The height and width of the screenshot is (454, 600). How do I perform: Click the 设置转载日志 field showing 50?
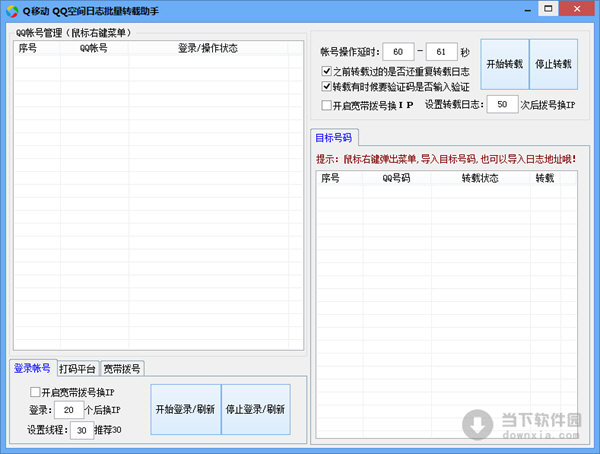point(501,104)
